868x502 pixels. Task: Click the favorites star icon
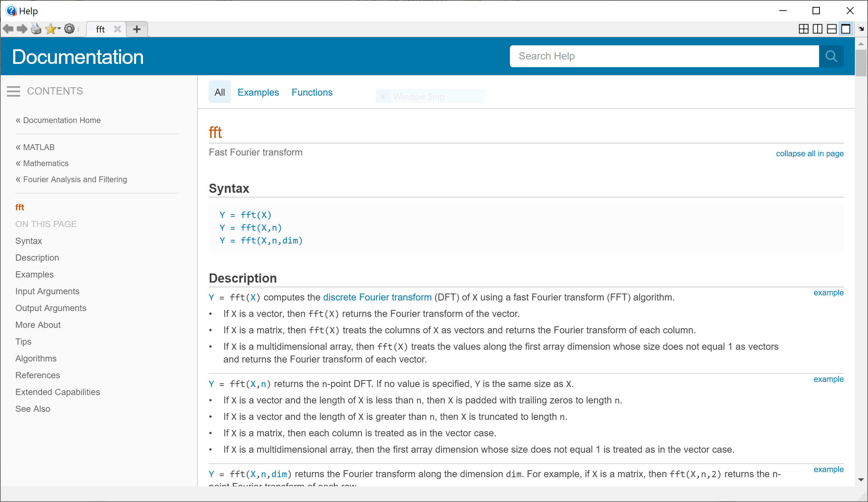pos(52,29)
